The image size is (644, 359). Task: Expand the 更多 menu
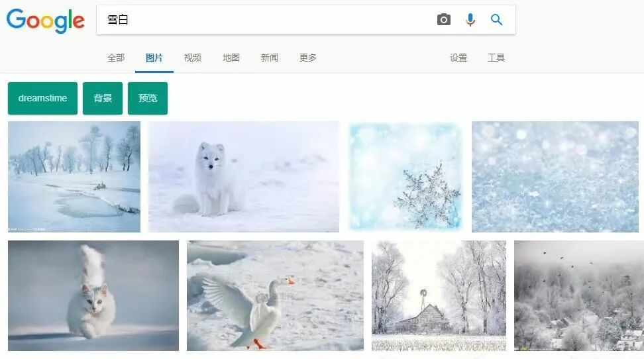point(307,58)
